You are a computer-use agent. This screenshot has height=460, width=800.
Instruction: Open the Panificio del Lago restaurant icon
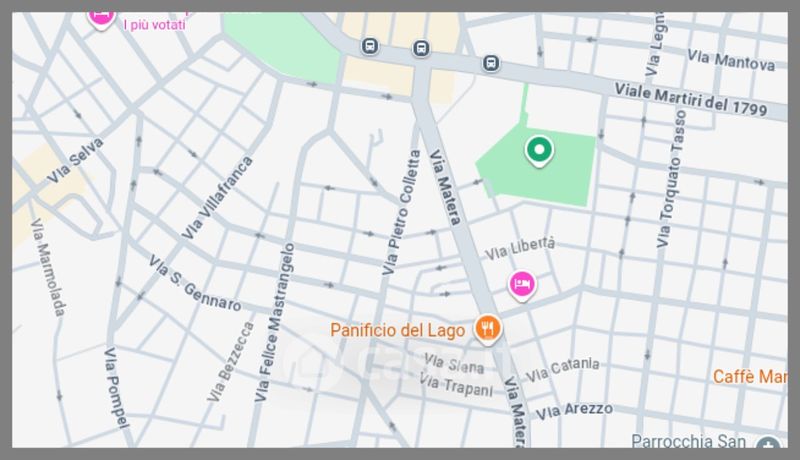pyautogui.click(x=488, y=329)
